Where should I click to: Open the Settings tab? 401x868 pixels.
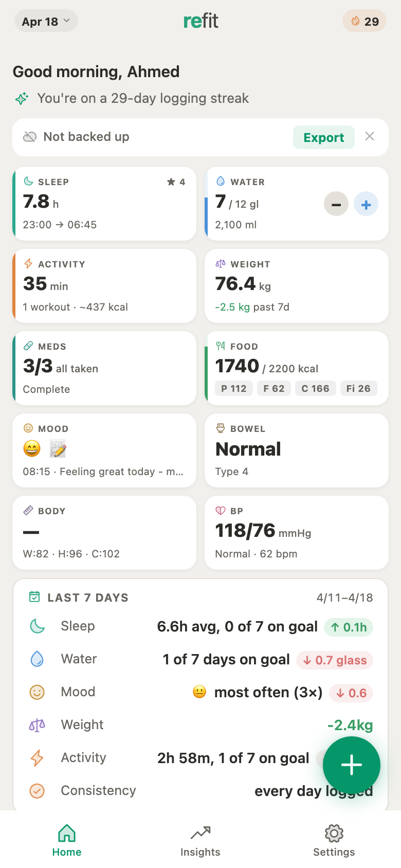(334, 841)
